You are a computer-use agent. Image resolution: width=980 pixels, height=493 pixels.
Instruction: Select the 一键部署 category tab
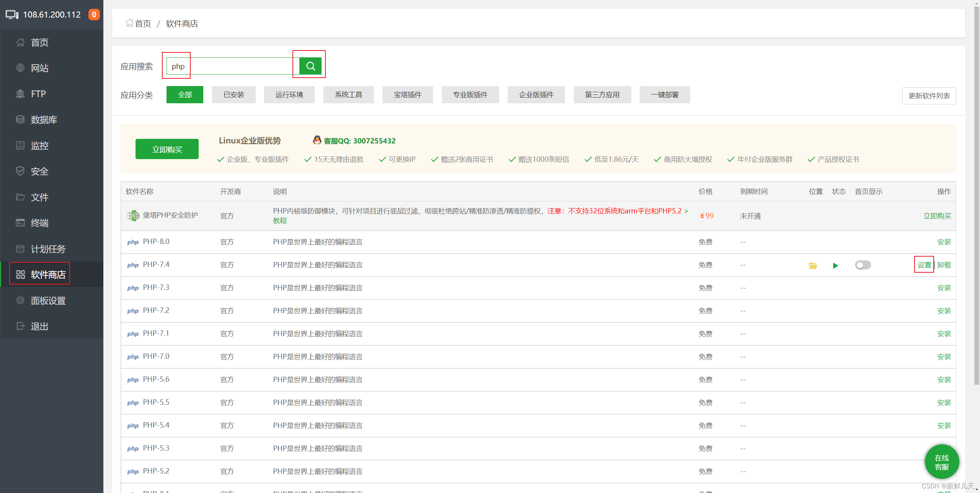click(665, 94)
